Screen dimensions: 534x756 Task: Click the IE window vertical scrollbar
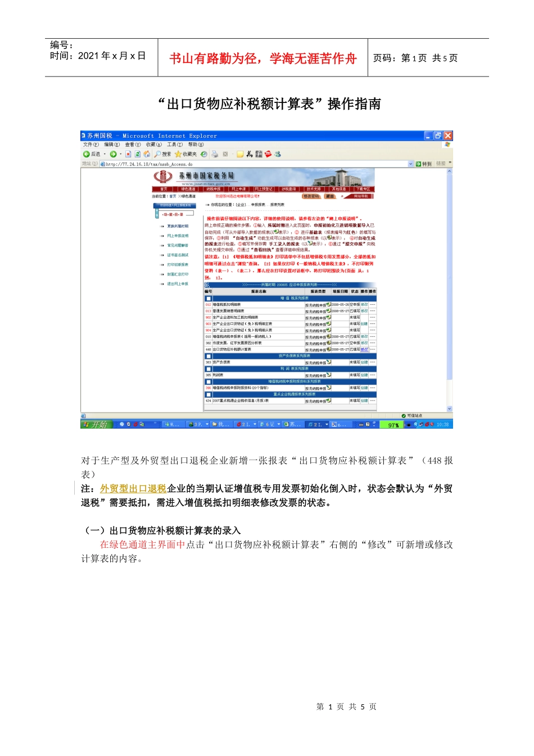click(x=449, y=290)
